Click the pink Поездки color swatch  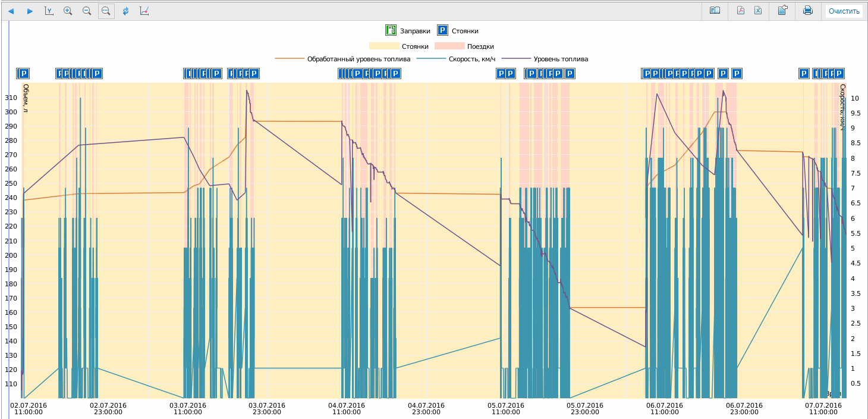(x=449, y=46)
